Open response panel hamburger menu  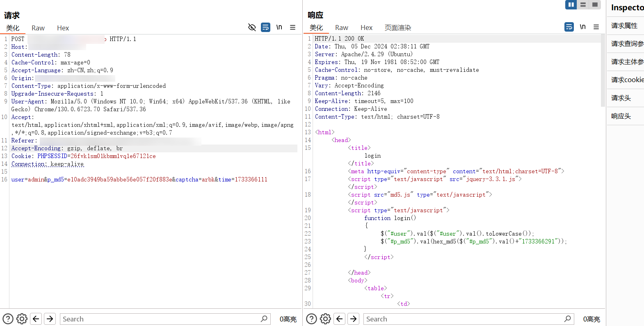point(596,27)
